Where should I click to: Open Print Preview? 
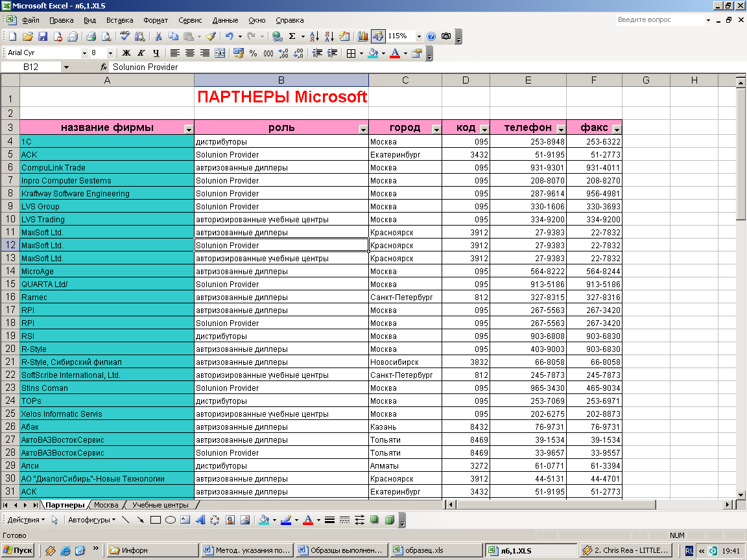click(106, 36)
